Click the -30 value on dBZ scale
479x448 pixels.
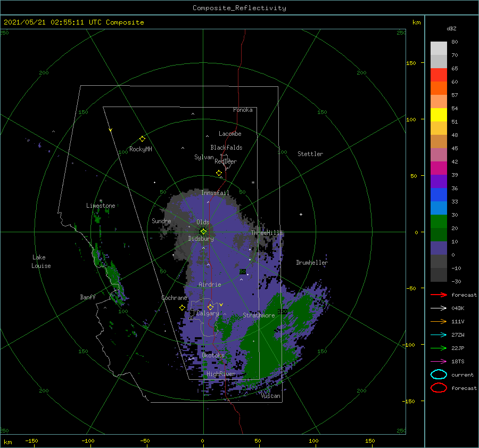click(456, 281)
